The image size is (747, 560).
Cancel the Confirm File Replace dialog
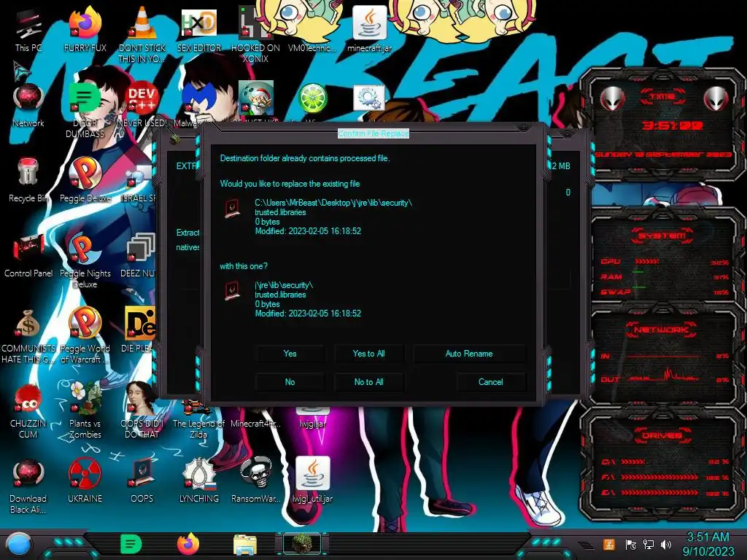[491, 382]
